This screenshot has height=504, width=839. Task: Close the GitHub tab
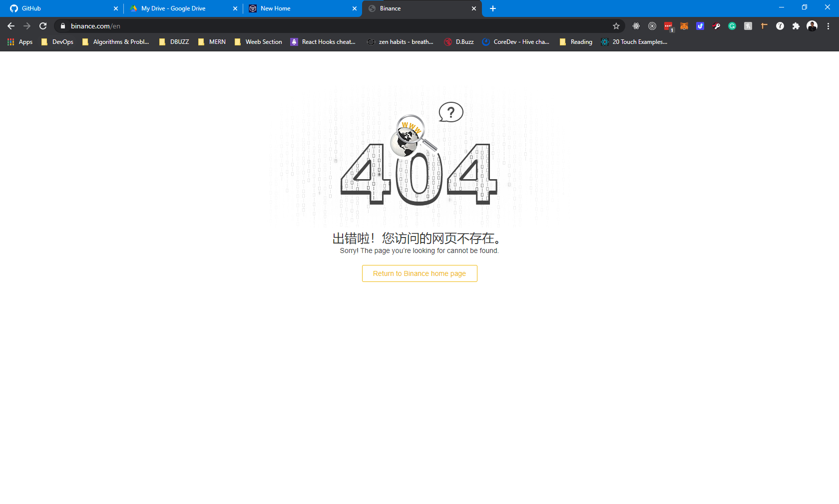116,8
